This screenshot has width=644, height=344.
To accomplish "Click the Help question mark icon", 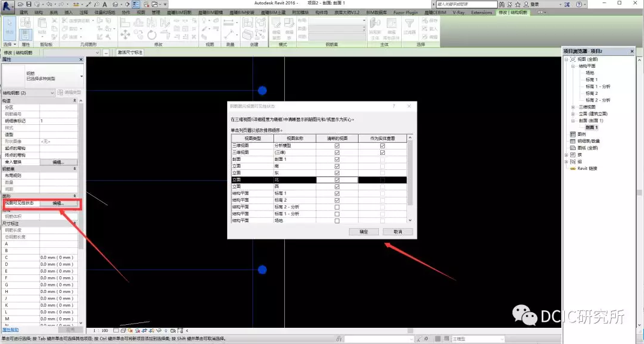I will [x=579, y=4].
